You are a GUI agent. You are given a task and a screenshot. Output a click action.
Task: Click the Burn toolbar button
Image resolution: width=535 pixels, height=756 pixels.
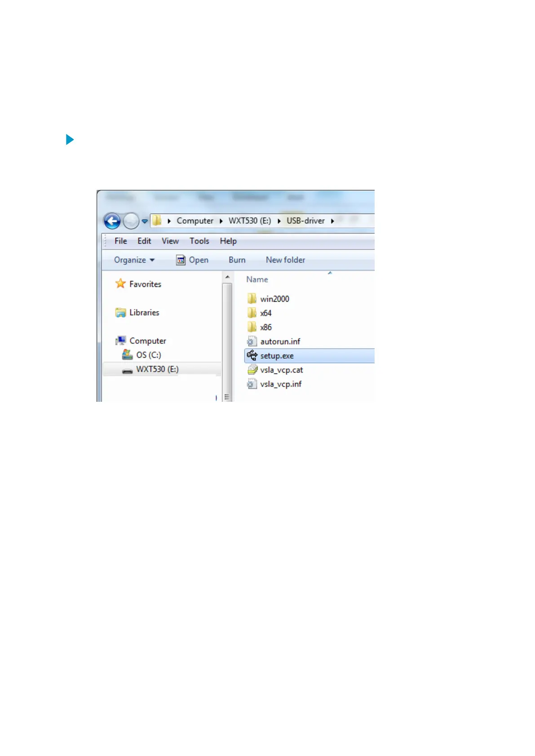237,260
